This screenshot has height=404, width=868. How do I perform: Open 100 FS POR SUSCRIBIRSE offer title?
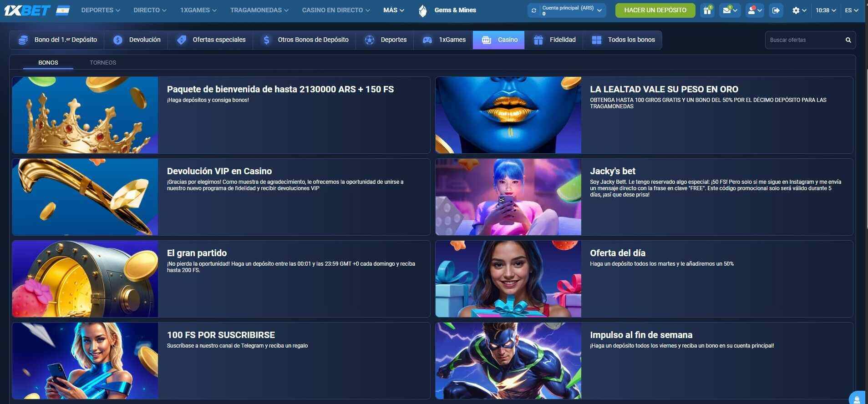tap(221, 335)
